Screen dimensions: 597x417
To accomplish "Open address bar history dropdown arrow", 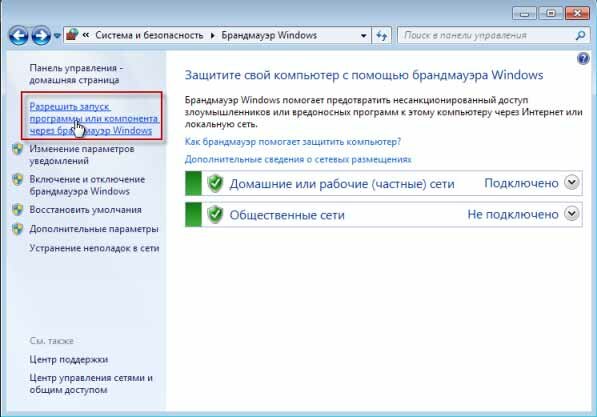I will (x=363, y=36).
